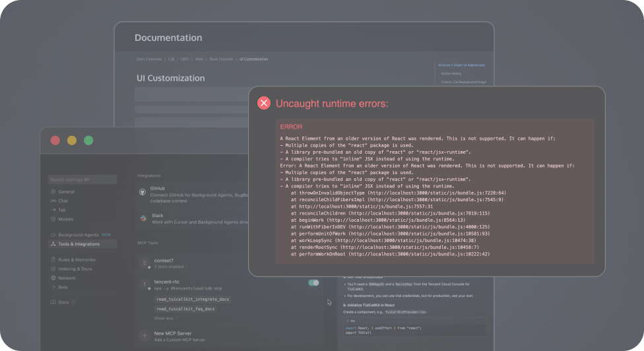Click 'Docs Overview' breadcrumb link

(148, 59)
